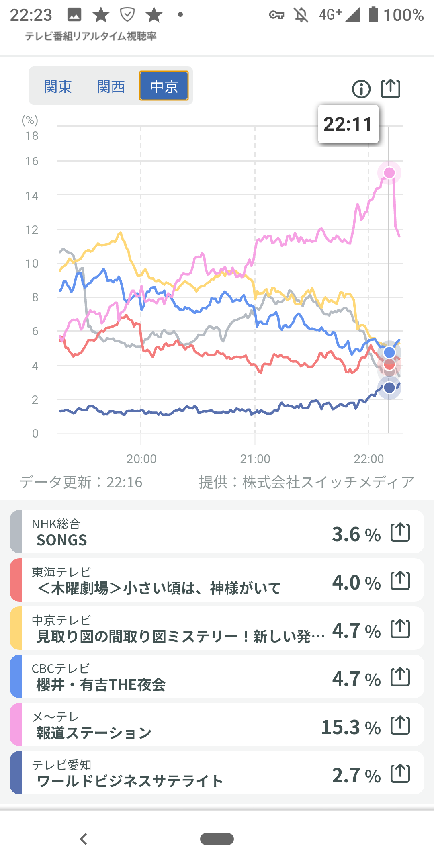Screen dimensions: 434x868
Task: Share the NHK総合 SONGS rating
Action: 400,532
